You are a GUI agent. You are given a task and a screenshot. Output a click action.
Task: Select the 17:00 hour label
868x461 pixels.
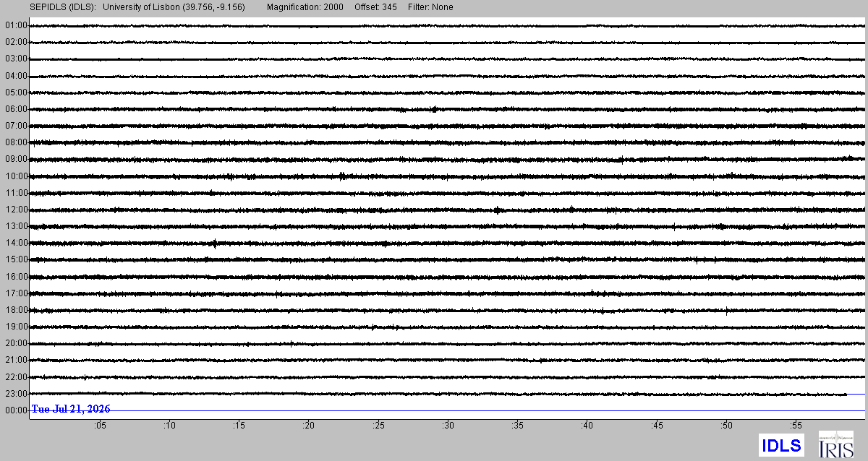pyautogui.click(x=16, y=293)
